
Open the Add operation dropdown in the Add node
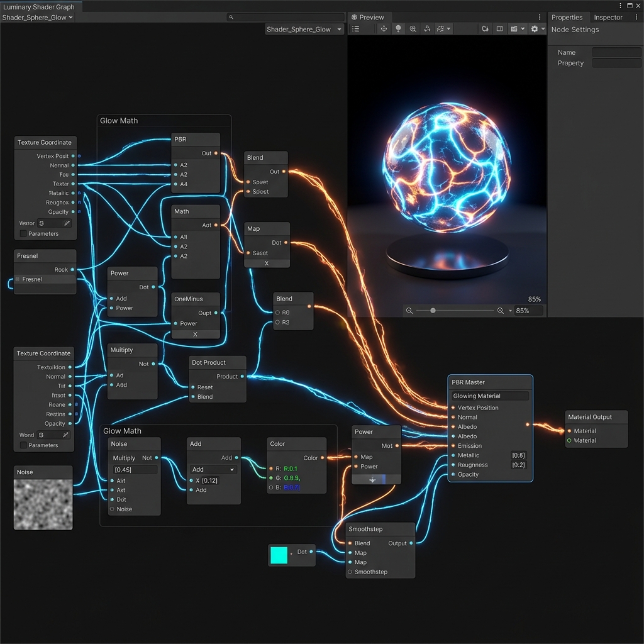click(213, 469)
